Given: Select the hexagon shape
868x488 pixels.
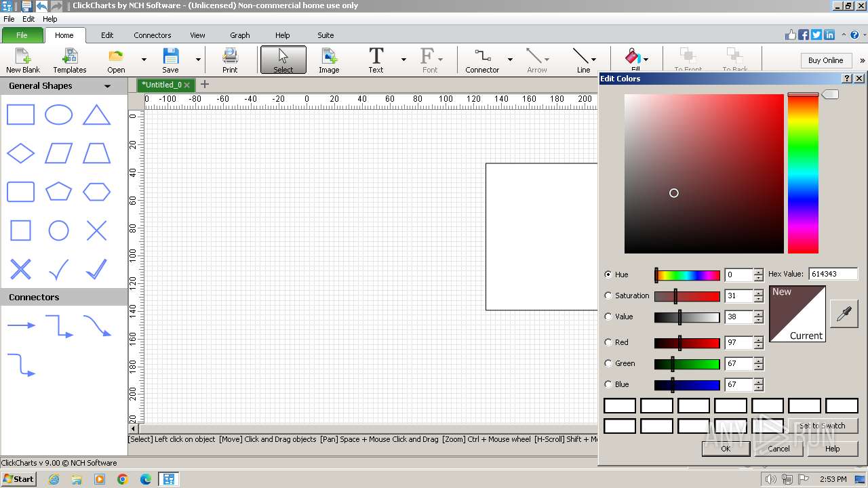Looking at the screenshot, I should (x=96, y=192).
